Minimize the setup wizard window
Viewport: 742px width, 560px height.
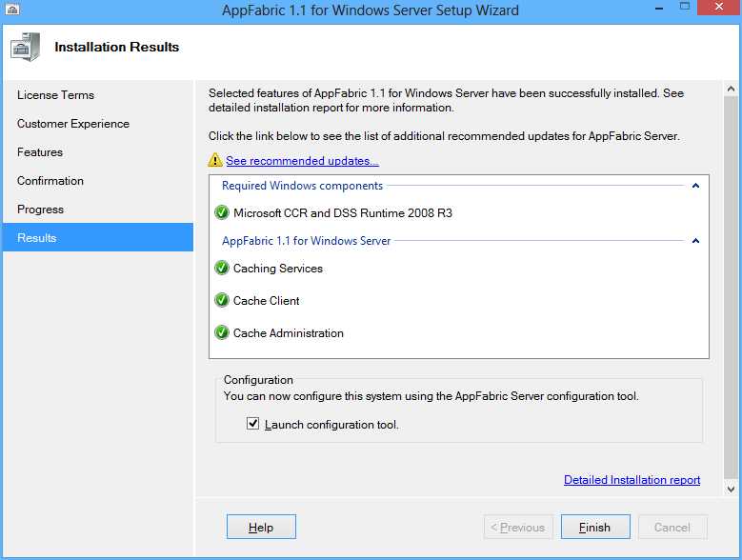point(659,8)
